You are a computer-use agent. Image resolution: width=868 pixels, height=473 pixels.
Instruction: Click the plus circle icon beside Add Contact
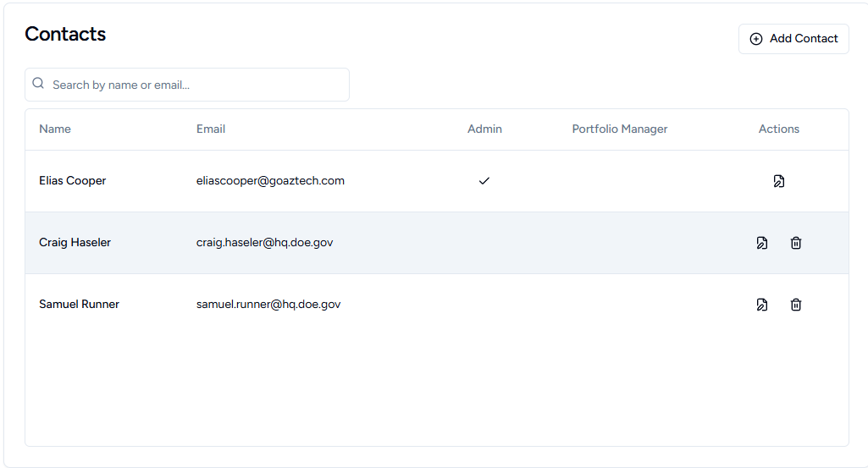point(756,39)
